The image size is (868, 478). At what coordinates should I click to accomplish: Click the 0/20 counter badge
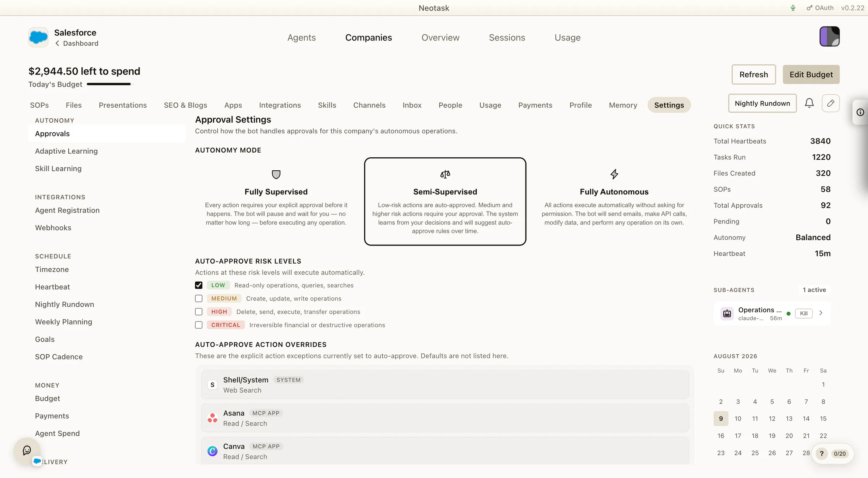tap(839, 454)
